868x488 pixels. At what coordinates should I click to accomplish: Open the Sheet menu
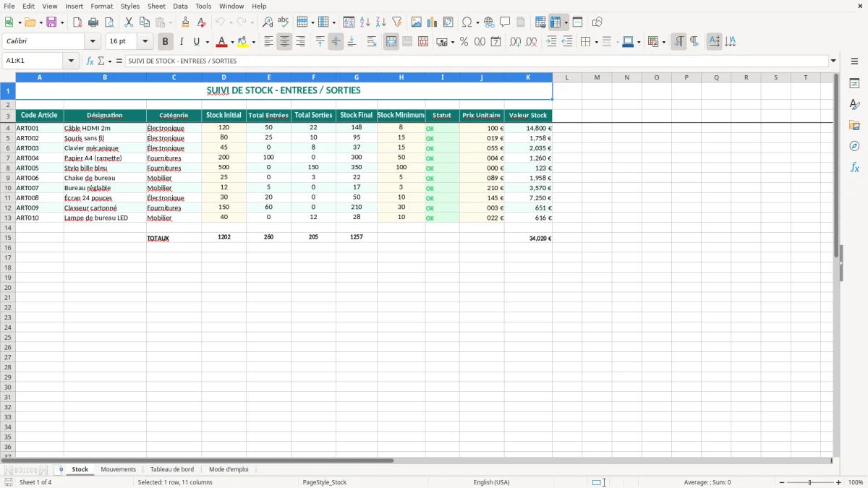point(157,6)
